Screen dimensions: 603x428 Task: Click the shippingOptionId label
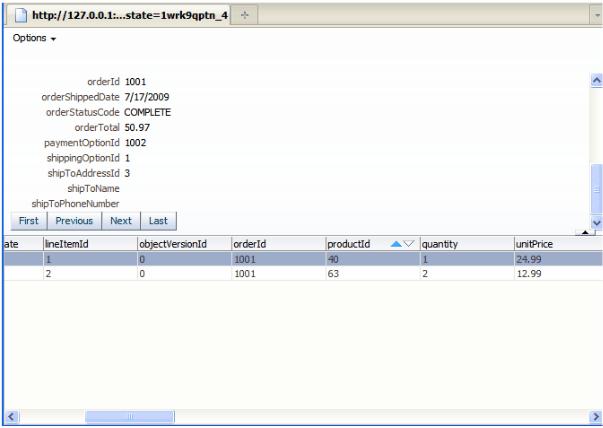83,158
